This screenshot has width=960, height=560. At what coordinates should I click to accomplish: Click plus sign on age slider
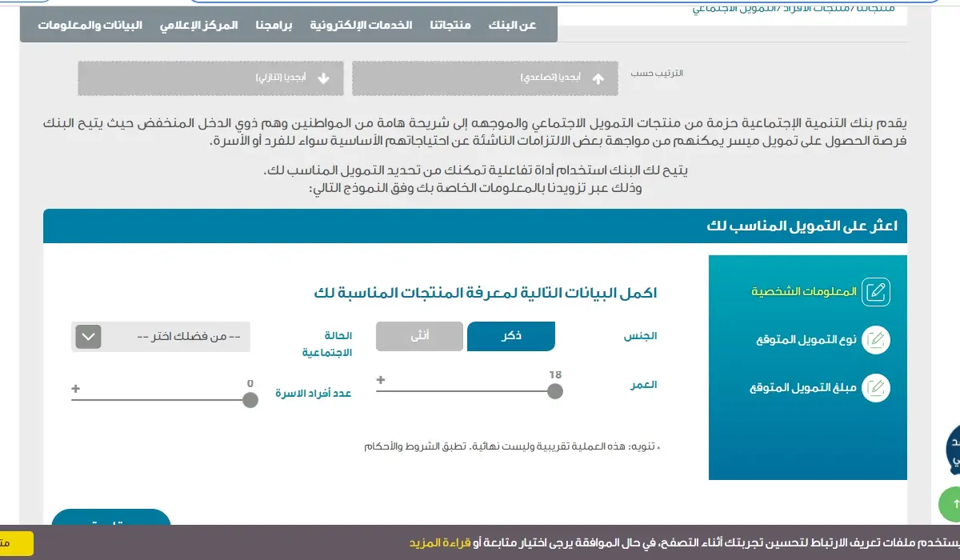pos(381,380)
